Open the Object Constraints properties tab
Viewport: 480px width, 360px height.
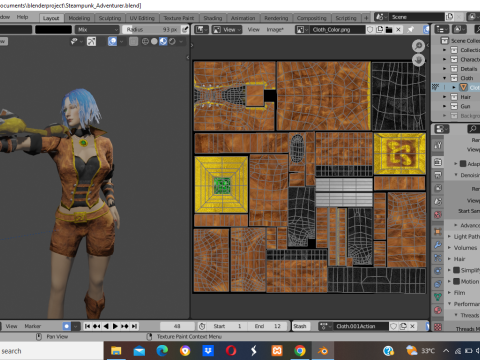pos(438,284)
